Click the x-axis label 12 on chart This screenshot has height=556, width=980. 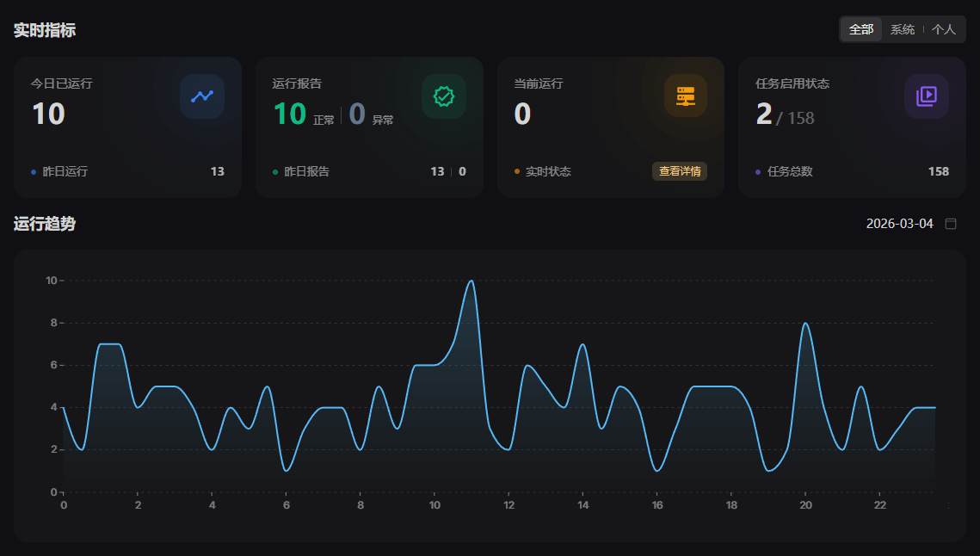pyautogui.click(x=508, y=505)
